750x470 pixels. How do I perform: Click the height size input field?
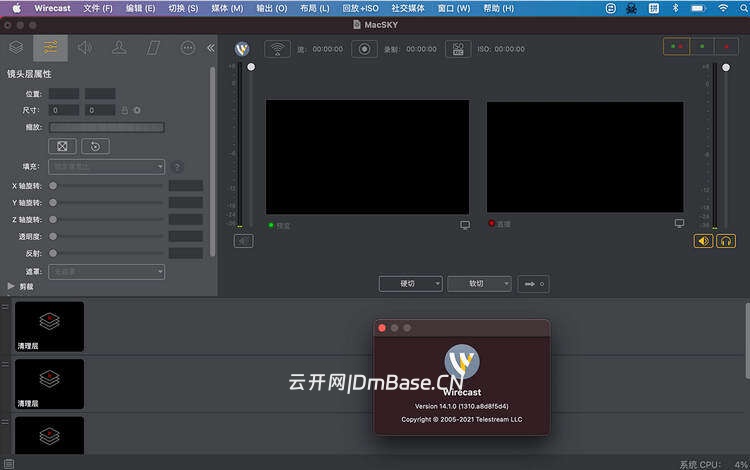pyautogui.click(x=100, y=110)
